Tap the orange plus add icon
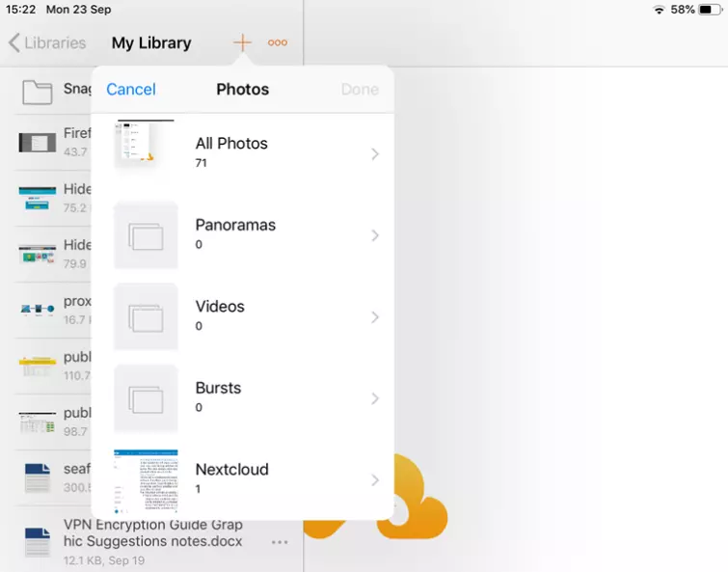 [242, 42]
